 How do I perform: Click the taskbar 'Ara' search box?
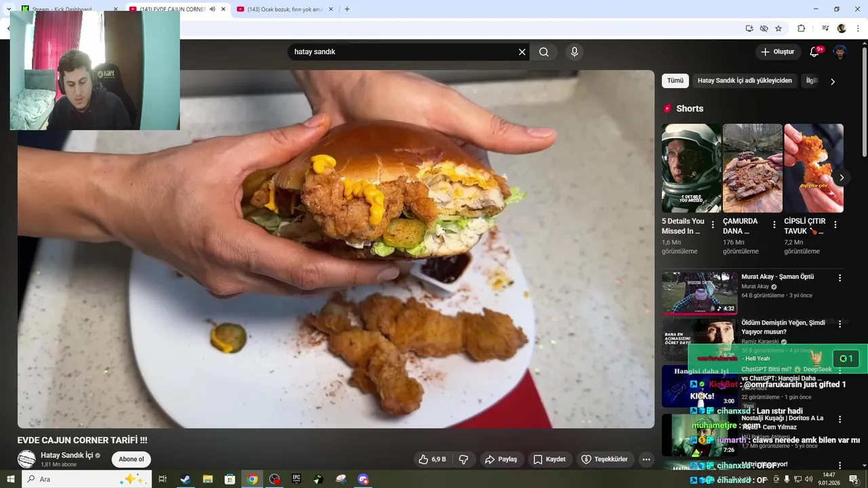(87, 479)
